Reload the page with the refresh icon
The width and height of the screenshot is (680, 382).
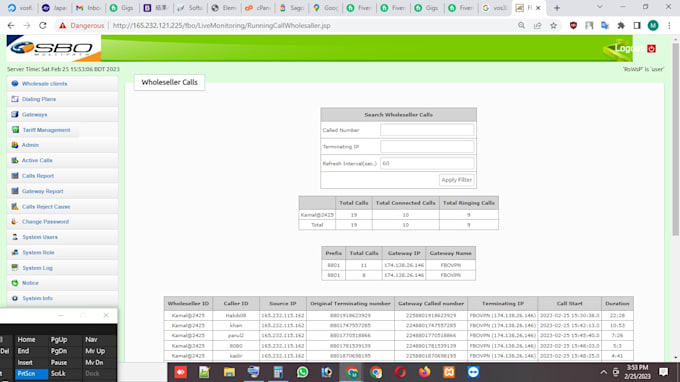[42, 26]
